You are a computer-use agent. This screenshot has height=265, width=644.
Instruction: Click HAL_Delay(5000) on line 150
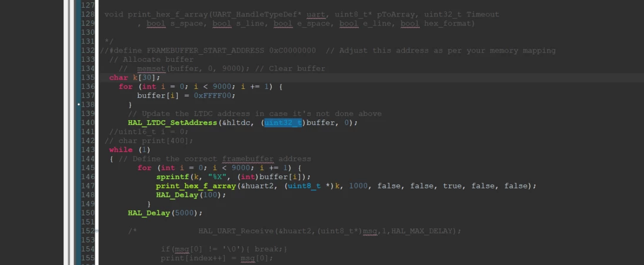coord(165,213)
